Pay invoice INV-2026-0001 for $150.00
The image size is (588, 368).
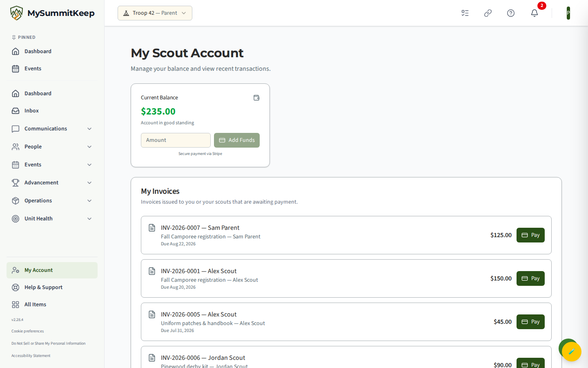point(530,278)
